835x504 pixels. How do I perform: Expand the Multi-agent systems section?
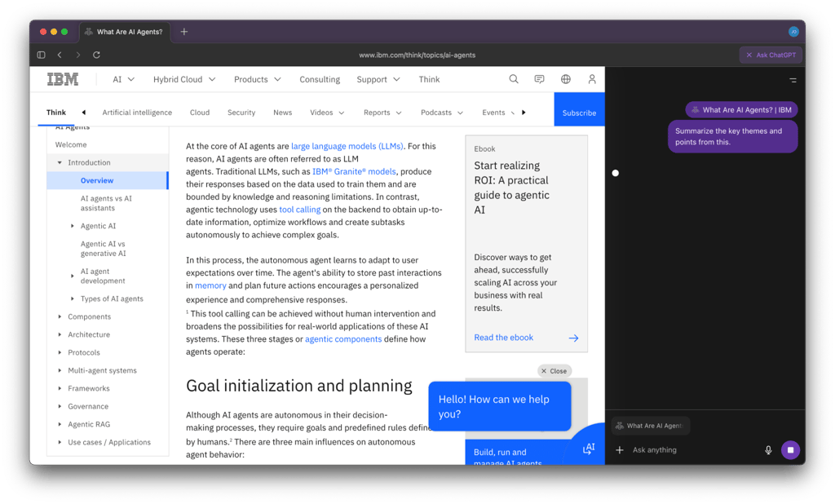60,370
